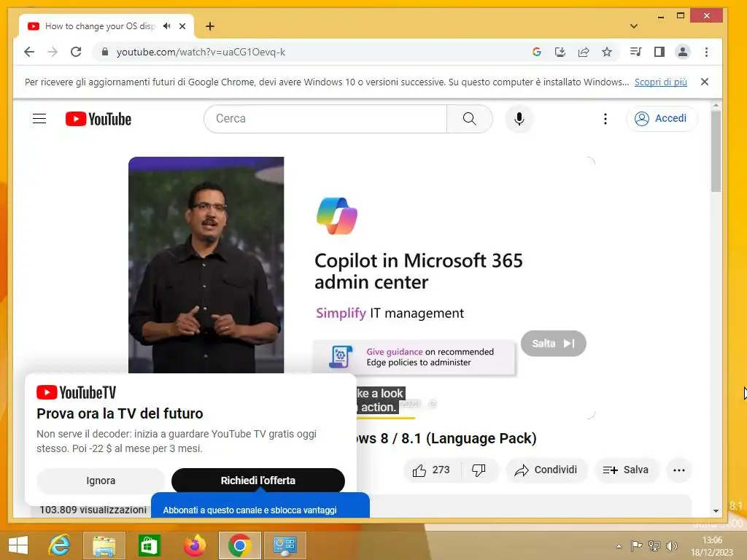
Task: Open Chrome side panel
Action: (659, 52)
